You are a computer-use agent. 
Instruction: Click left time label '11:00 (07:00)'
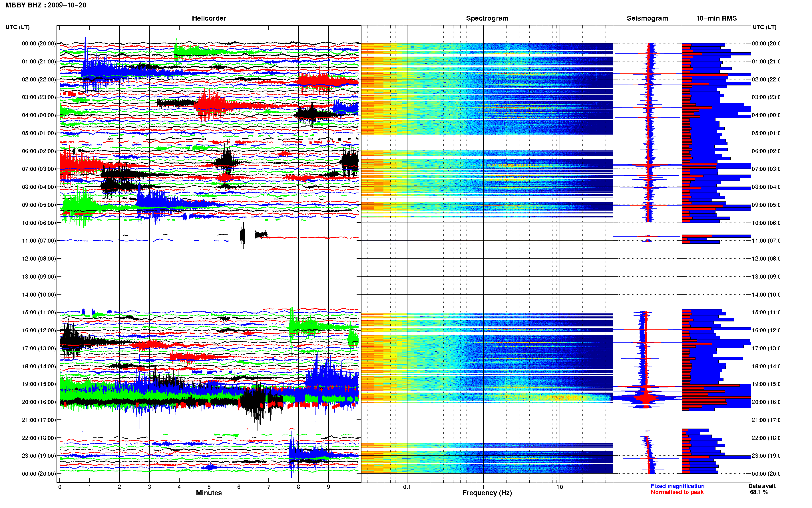click(39, 241)
